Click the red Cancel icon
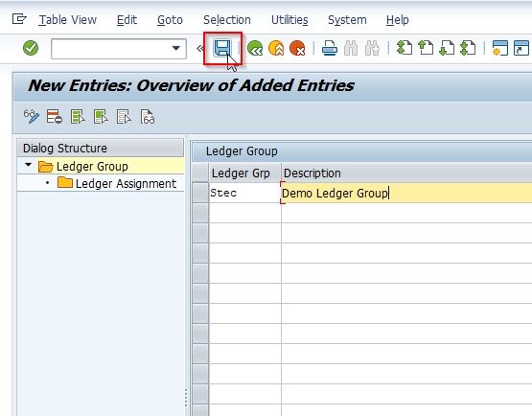 [297, 48]
